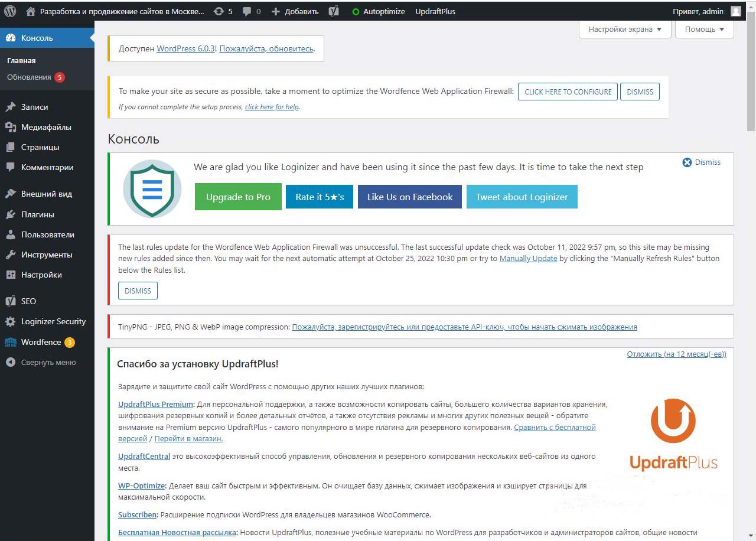Open the admin user avatar
Screen dimensions: 756x541
coord(735,11)
